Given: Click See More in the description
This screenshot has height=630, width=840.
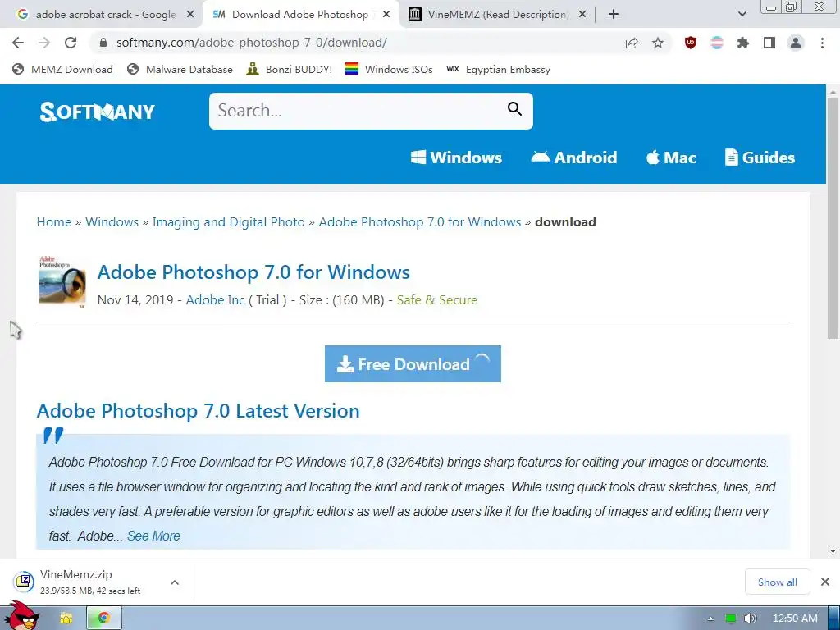Looking at the screenshot, I should click(153, 536).
